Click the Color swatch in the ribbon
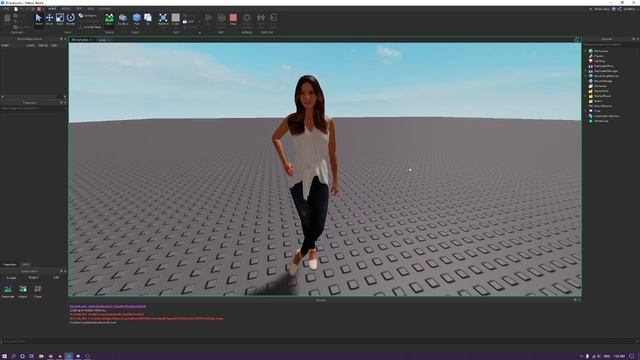Viewport: 640px width, 360px height. click(176, 18)
